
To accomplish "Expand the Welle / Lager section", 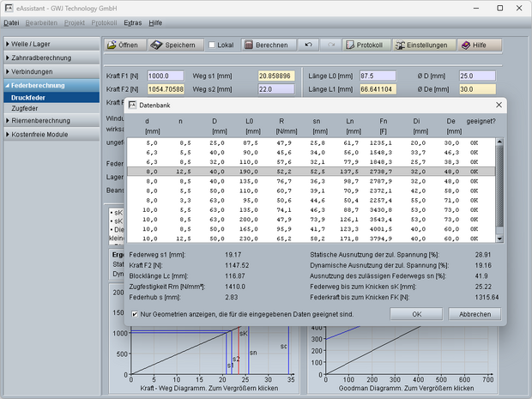I will tap(50, 44).
